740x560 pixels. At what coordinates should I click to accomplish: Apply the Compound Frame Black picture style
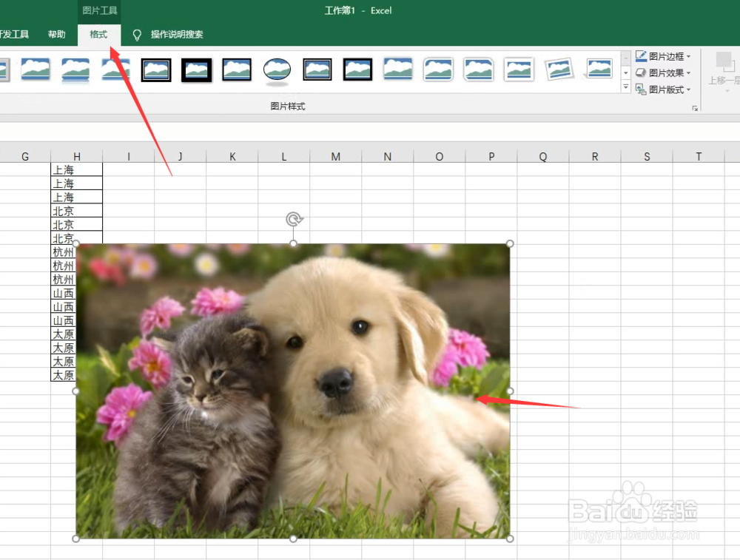pyautogui.click(x=317, y=70)
